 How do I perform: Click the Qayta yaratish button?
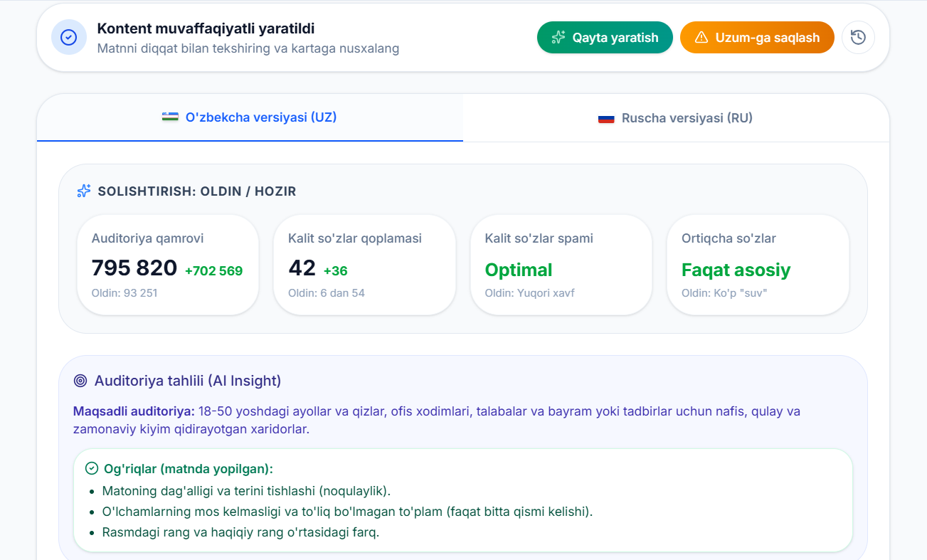coord(605,38)
